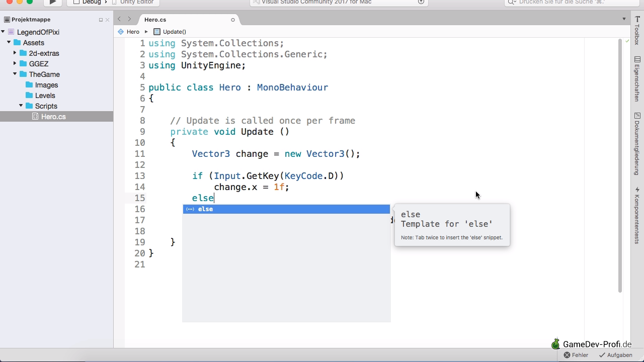Open the Fehler errors pad

(x=576, y=355)
